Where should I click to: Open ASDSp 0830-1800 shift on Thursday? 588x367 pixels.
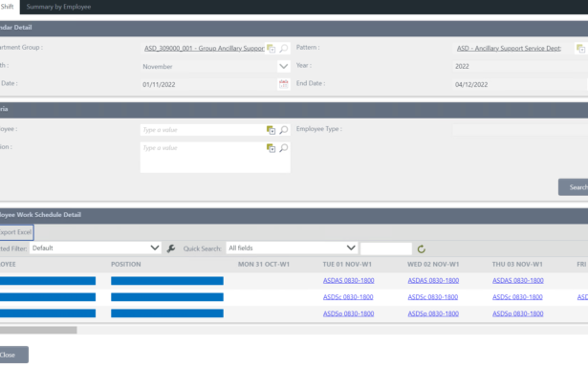[518, 313]
